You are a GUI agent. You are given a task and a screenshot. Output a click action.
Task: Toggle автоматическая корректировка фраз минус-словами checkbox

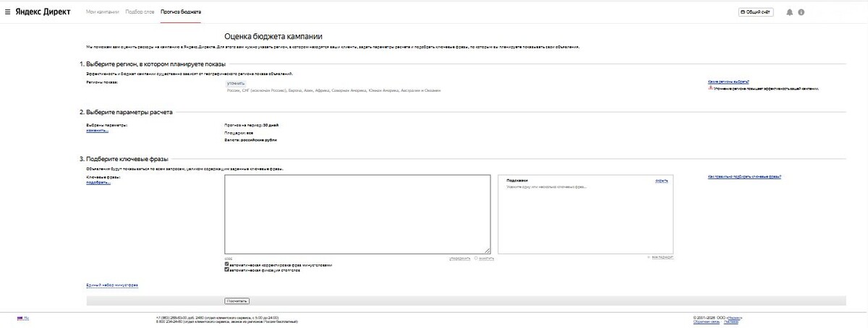(227, 264)
